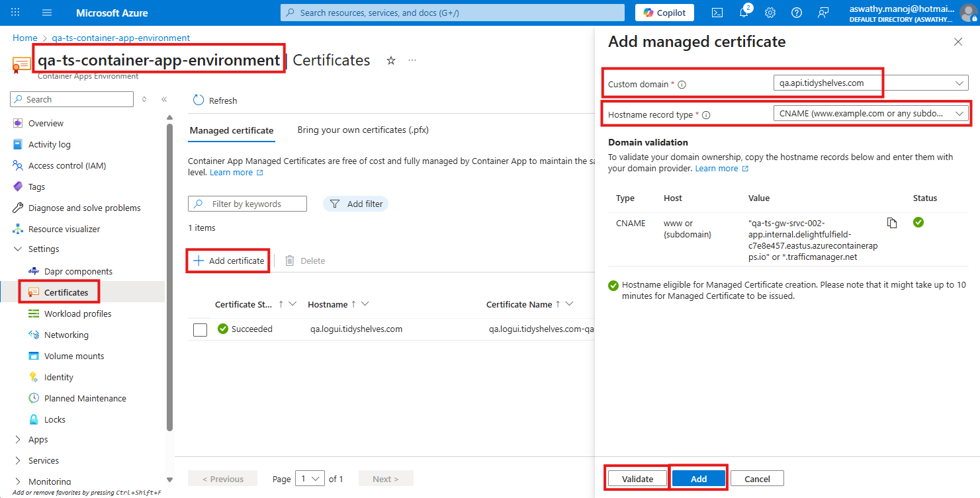Select the qa.logui.tidyshelves.com row checkbox
The height and width of the screenshot is (498, 980).
[200, 329]
